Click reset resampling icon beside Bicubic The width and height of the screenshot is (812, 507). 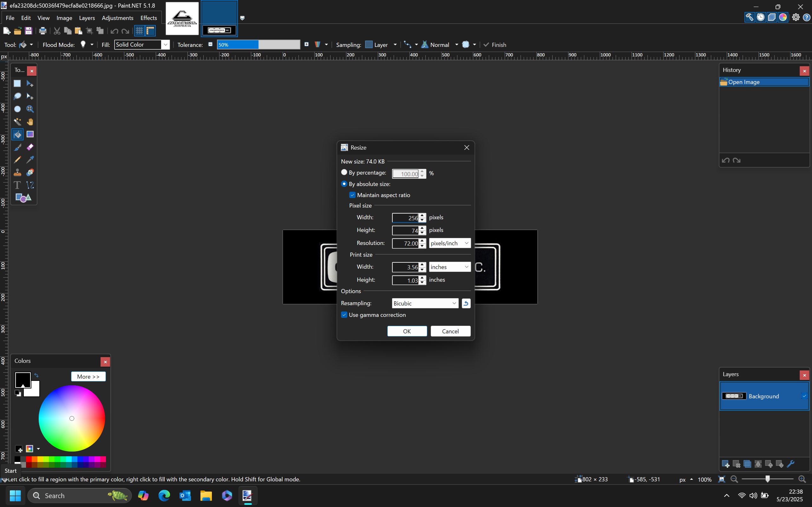(466, 304)
